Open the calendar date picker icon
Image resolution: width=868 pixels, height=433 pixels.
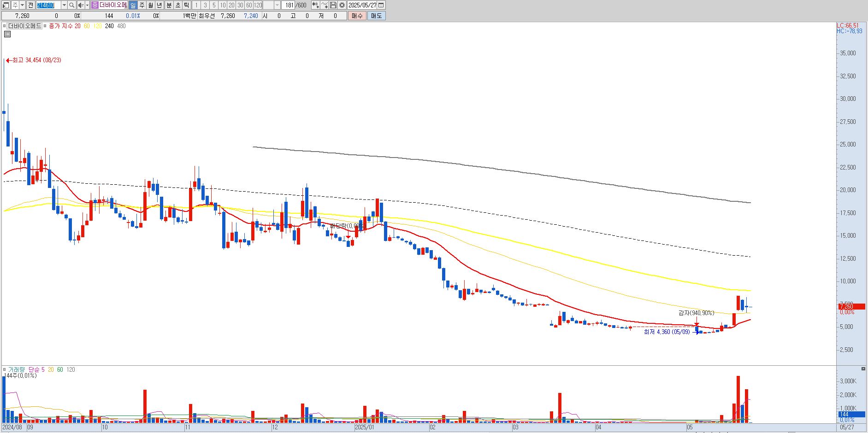coord(381,5)
